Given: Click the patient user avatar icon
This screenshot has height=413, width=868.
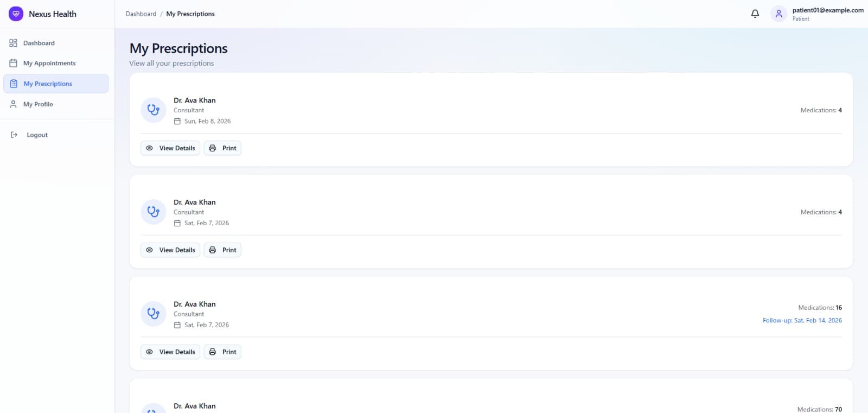Looking at the screenshot, I should coord(778,14).
